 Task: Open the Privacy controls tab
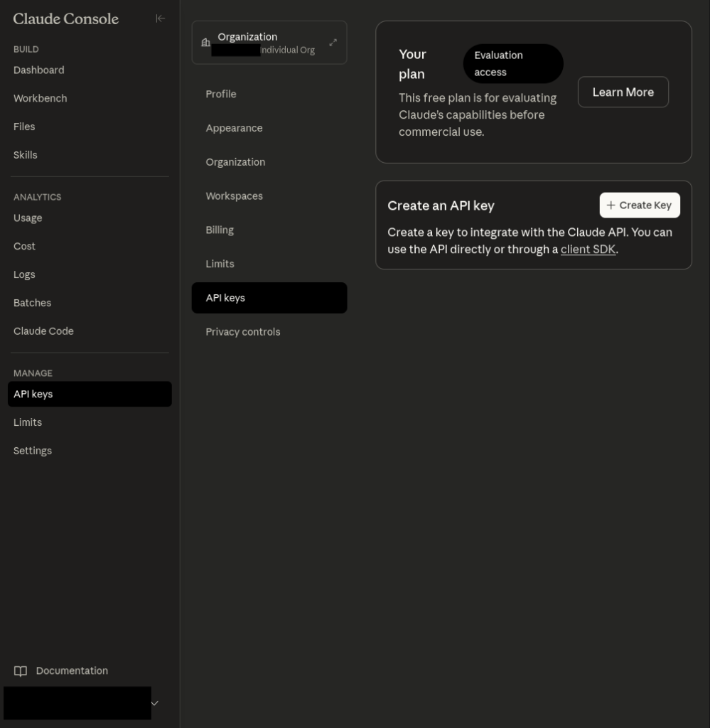tap(243, 332)
